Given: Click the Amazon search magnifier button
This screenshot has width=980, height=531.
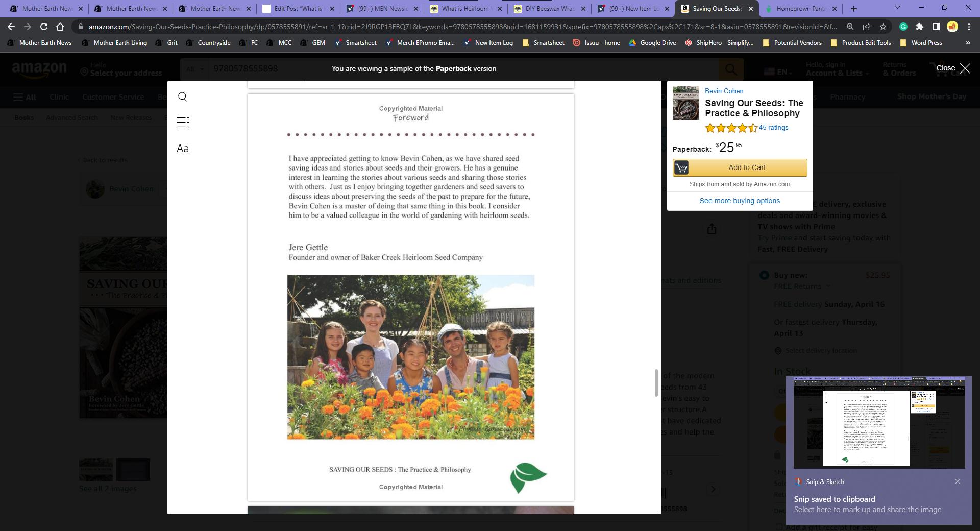Looking at the screenshot, I should click(x=731, y=69).
